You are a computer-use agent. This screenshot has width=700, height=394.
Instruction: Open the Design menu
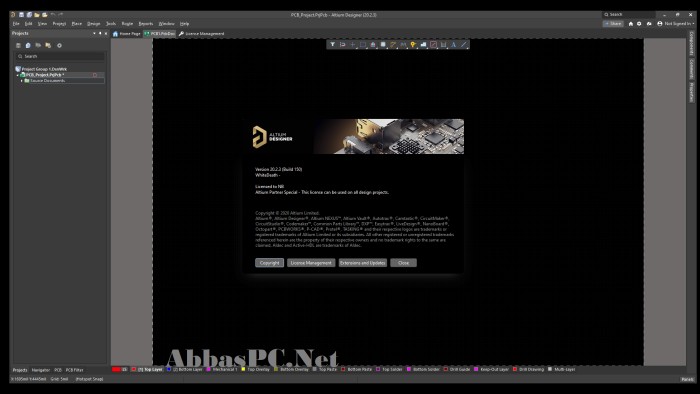[x=94, y=24]
